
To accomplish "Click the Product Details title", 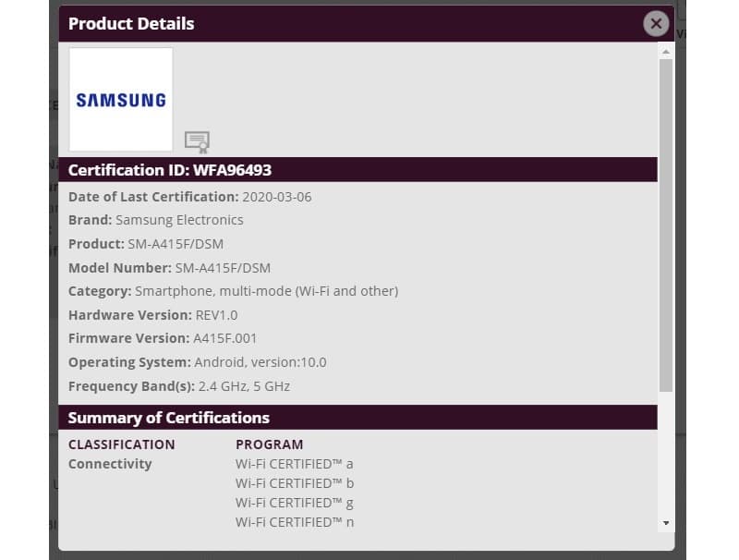I will pos(131,24).
